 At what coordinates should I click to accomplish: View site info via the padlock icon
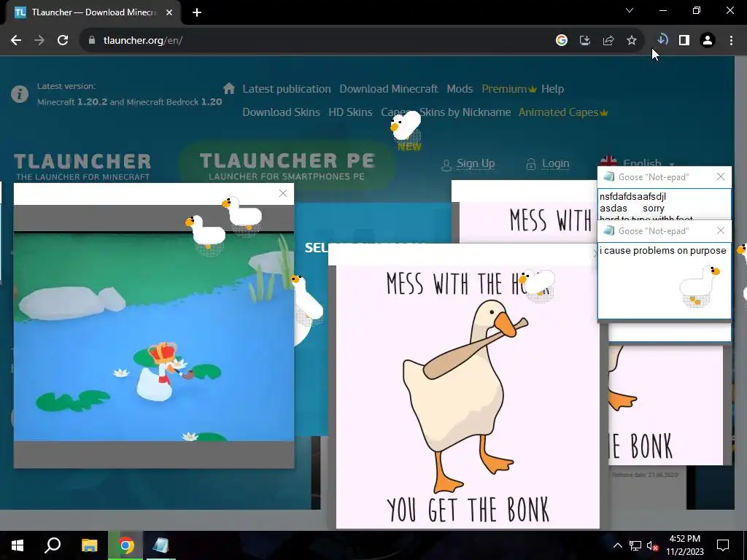pos(91,41)
